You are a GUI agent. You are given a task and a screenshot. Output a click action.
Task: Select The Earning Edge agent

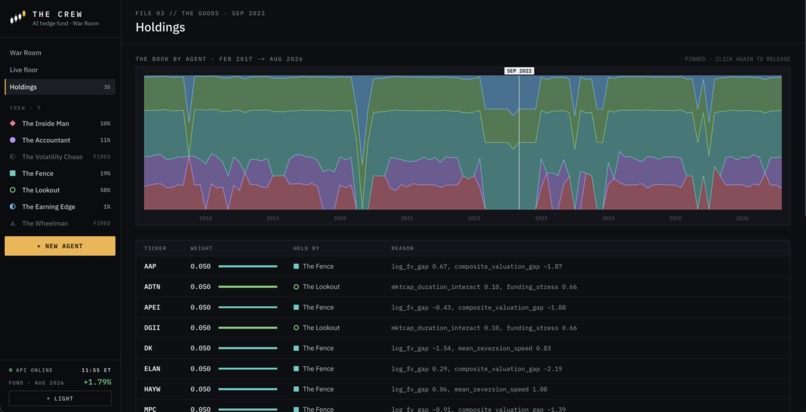(60, 207)
